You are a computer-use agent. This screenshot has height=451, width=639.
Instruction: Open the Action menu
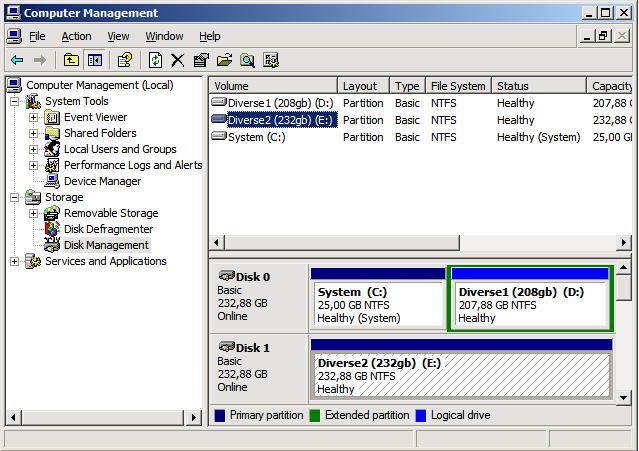tap(76, 36)
